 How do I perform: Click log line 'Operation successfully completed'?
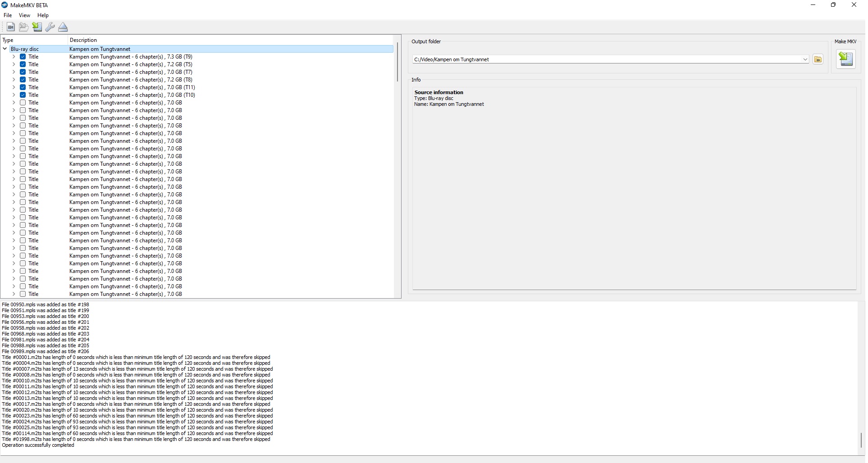[x=38, y=445]
